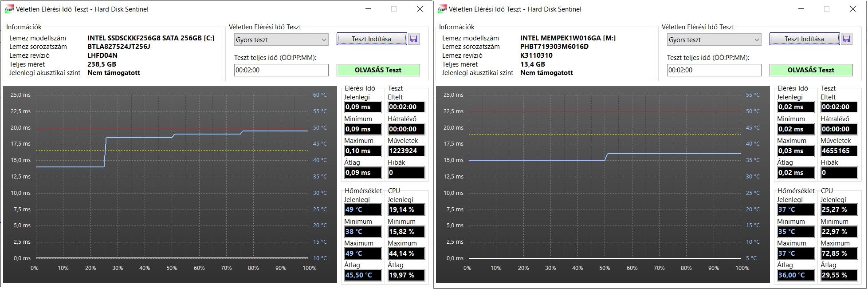Click minimum temperature value 38 °C

(x=363, y=232)
